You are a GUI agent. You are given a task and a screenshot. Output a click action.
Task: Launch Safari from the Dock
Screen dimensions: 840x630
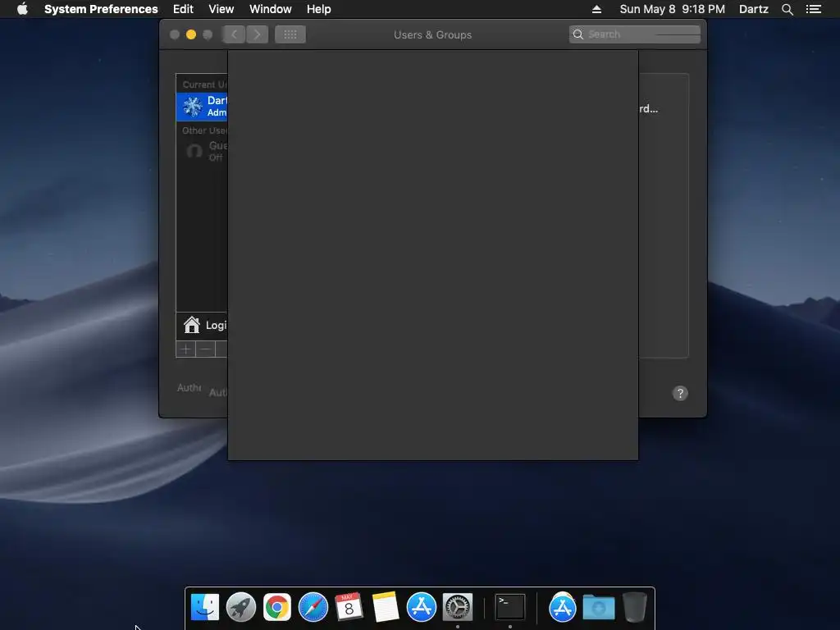click(313, 607)
